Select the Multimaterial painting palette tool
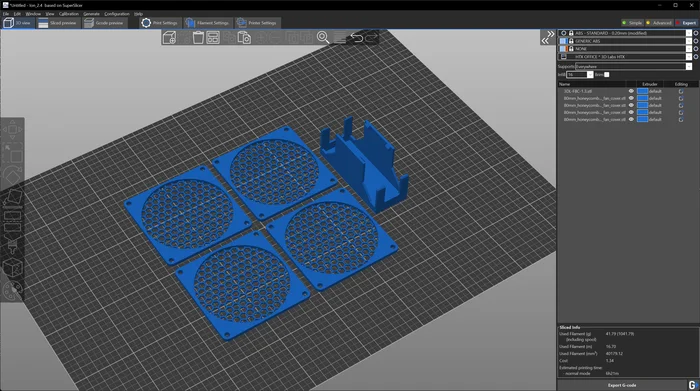Screen dimensions: 700x391 (12, 290)
